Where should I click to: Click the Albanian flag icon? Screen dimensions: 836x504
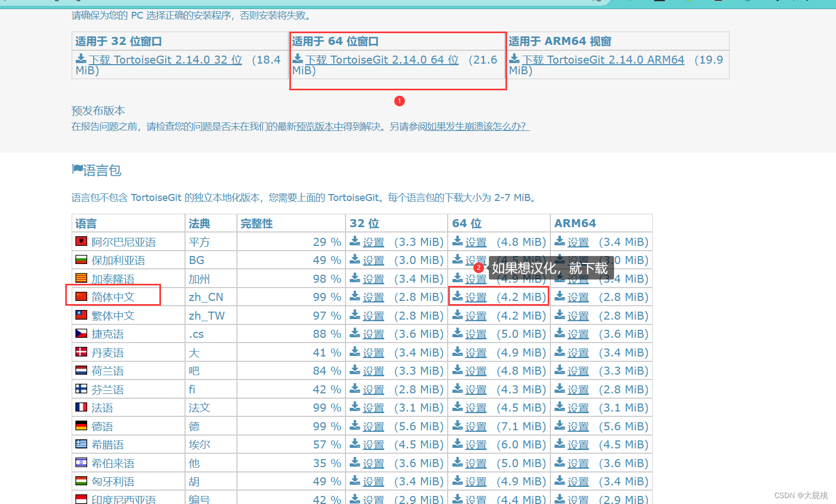pyautogui.click(x=81, y=242)
